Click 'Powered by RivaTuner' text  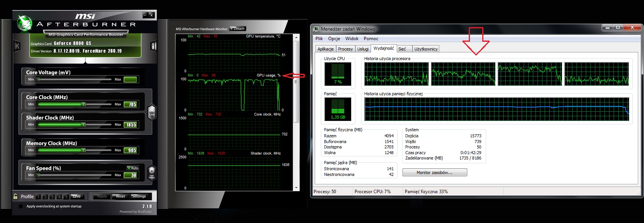[x=136, y=212]
